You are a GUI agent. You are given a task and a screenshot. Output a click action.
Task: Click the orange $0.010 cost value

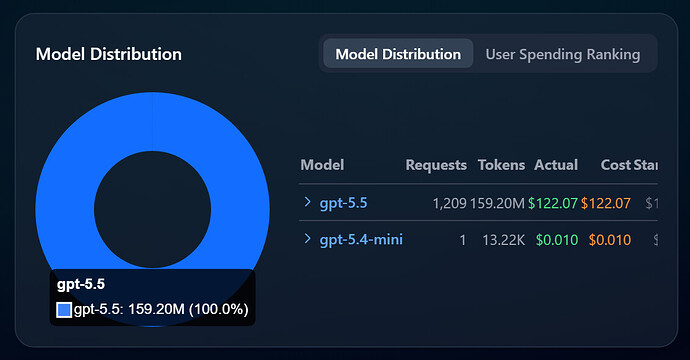click(610, 240)
